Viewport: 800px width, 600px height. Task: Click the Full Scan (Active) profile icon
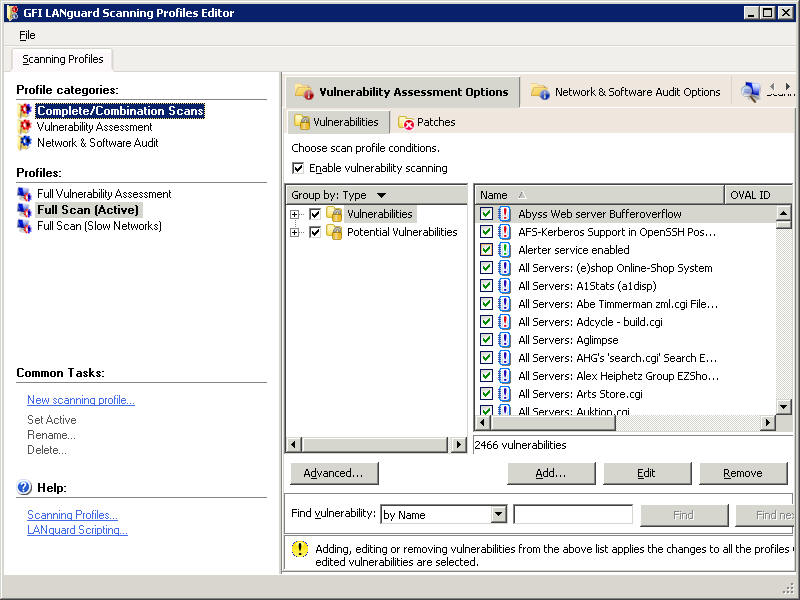coord(24,210)
